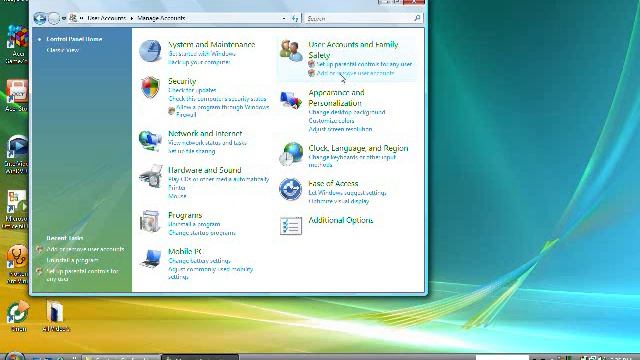
Task: Click Set up parental controls in main pane
Action: click(x=364, y=64)
